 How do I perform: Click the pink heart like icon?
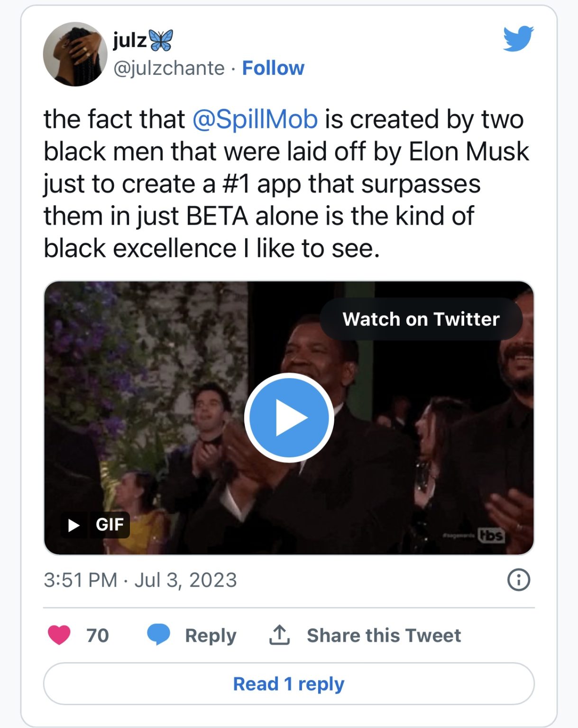[x=59, y=635]
